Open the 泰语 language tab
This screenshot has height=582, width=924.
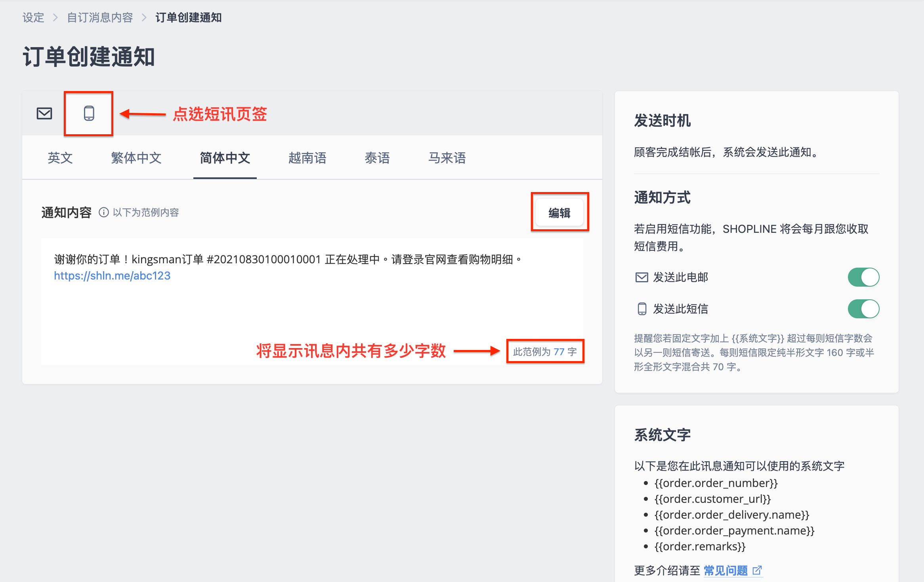point(377,158)
